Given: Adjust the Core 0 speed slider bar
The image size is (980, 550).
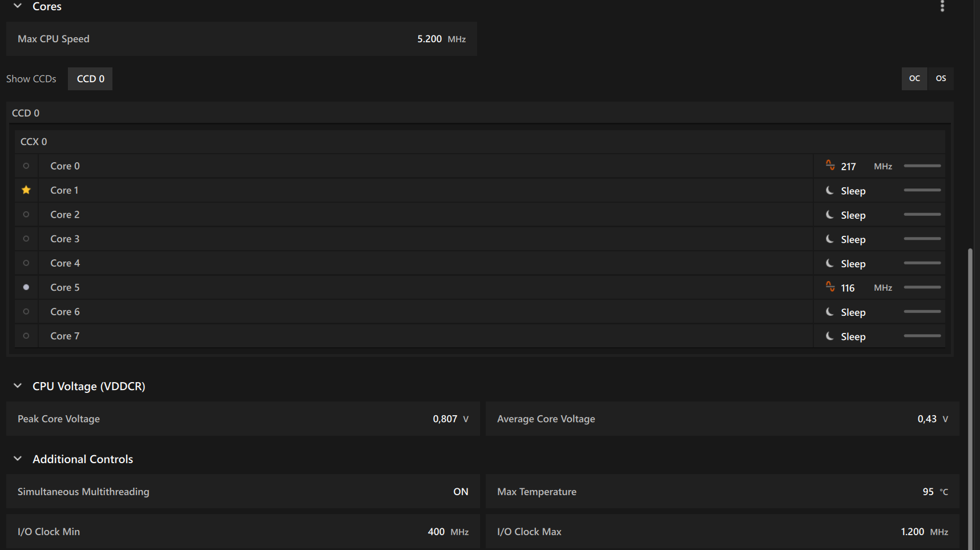Looking at the screenshot, I should pos(922,166).
